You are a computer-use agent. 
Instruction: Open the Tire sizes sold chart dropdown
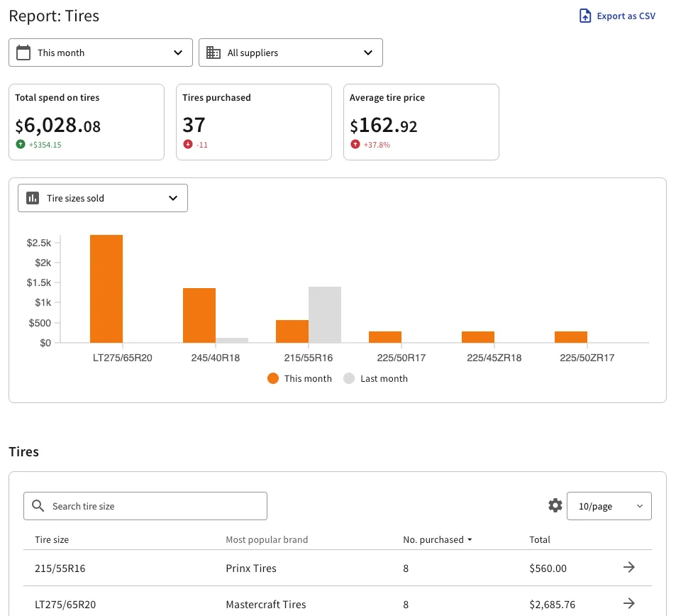[x=103, y=199]
